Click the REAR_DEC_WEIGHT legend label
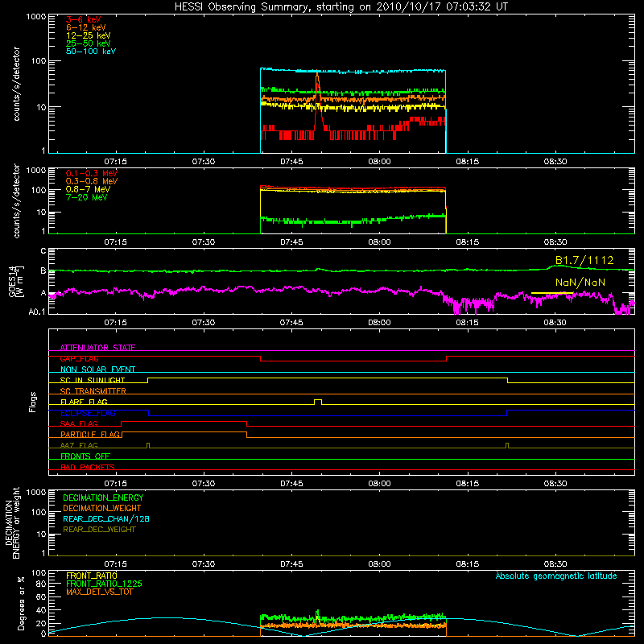 click(x=99, y=530)
